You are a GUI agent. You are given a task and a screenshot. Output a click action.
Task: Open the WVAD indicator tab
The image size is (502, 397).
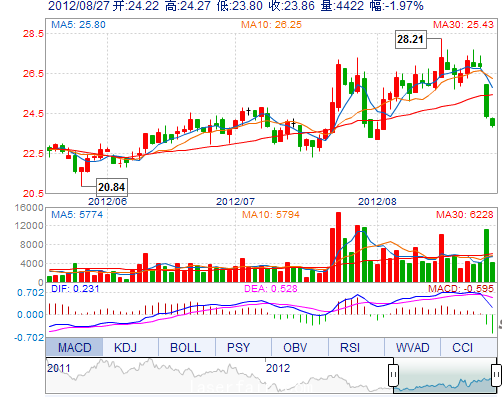pos(412,347)
